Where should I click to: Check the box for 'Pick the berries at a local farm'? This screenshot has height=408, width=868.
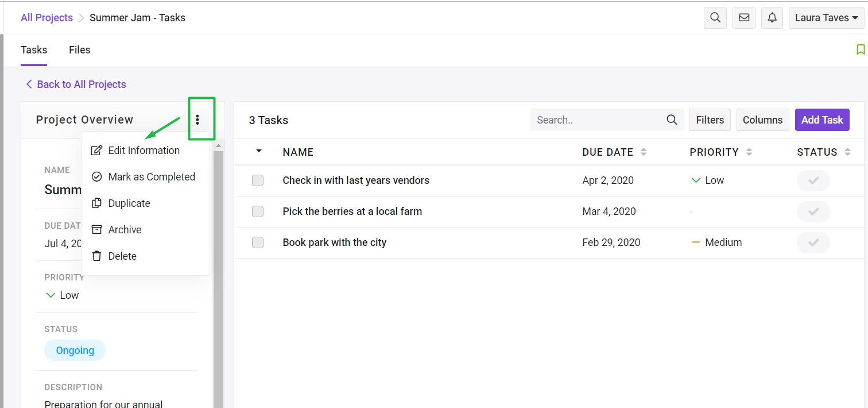pyautogui.click(x=258, y=211)
